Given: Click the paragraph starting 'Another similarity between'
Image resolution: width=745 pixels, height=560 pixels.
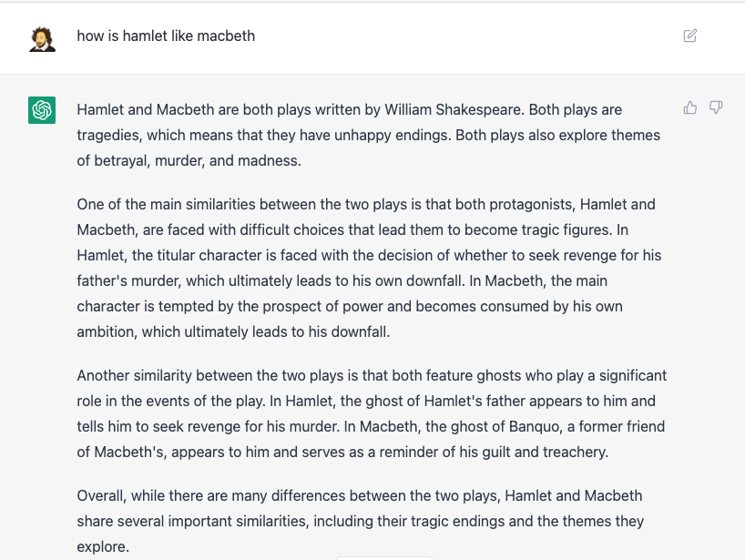Looking at the screenshot, I should coord(372,413).
